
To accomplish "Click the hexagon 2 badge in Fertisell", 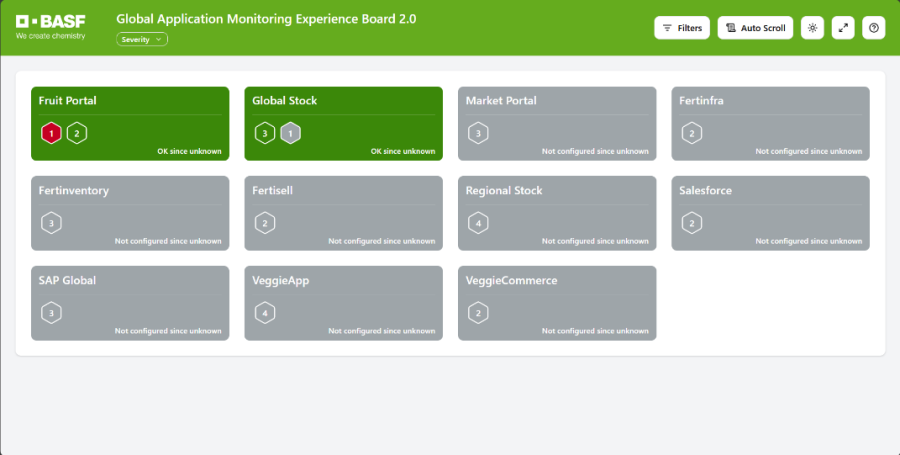I will 265,223.
